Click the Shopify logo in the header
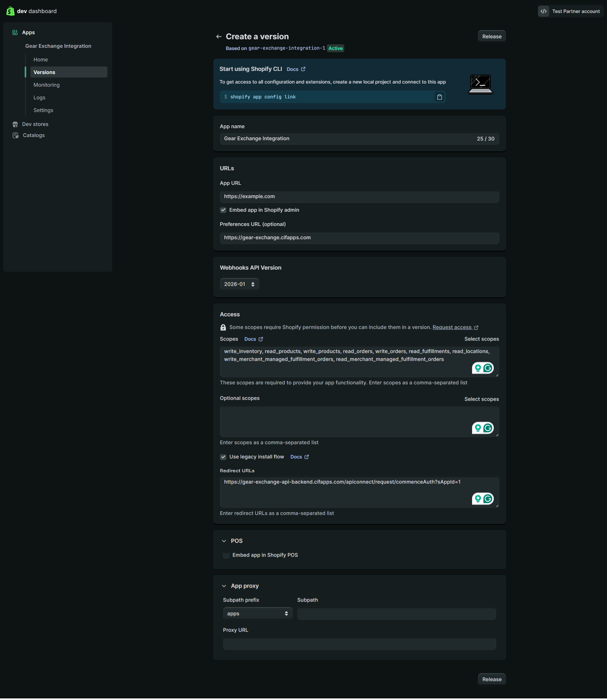Screen dimensions: 607x700 coord(10,11)
